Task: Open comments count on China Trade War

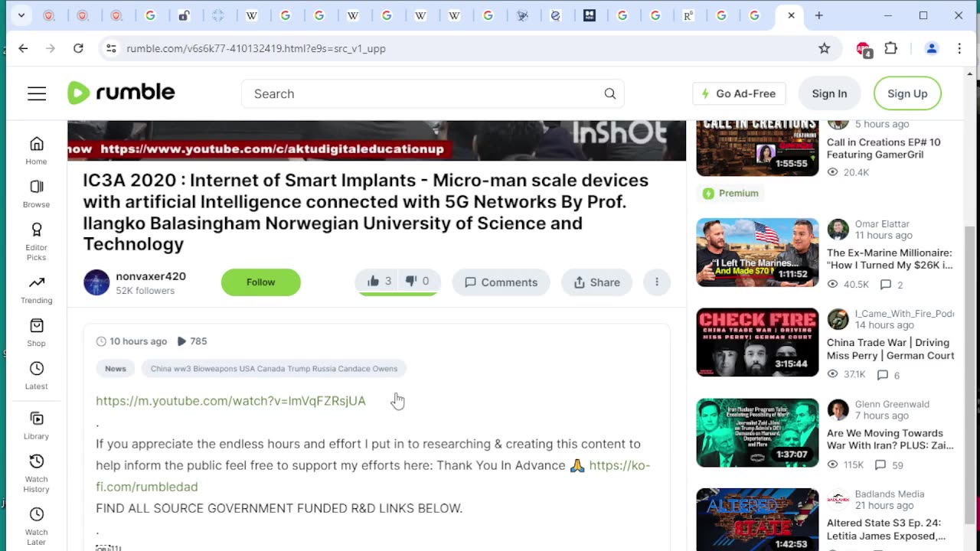Action: (890, 375)
